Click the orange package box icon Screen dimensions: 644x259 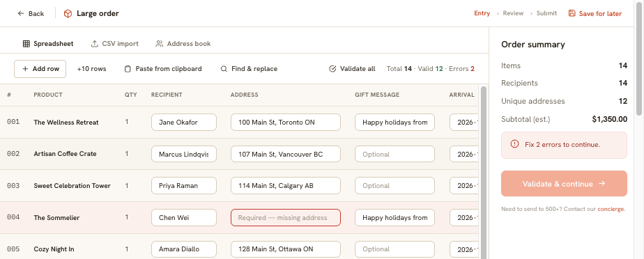click(68, 13)
